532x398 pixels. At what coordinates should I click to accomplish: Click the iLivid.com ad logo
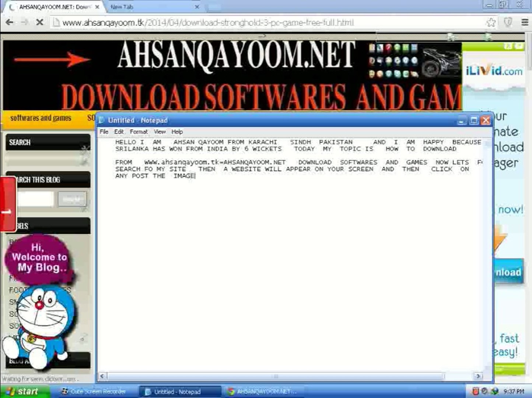tap(494, 70)
